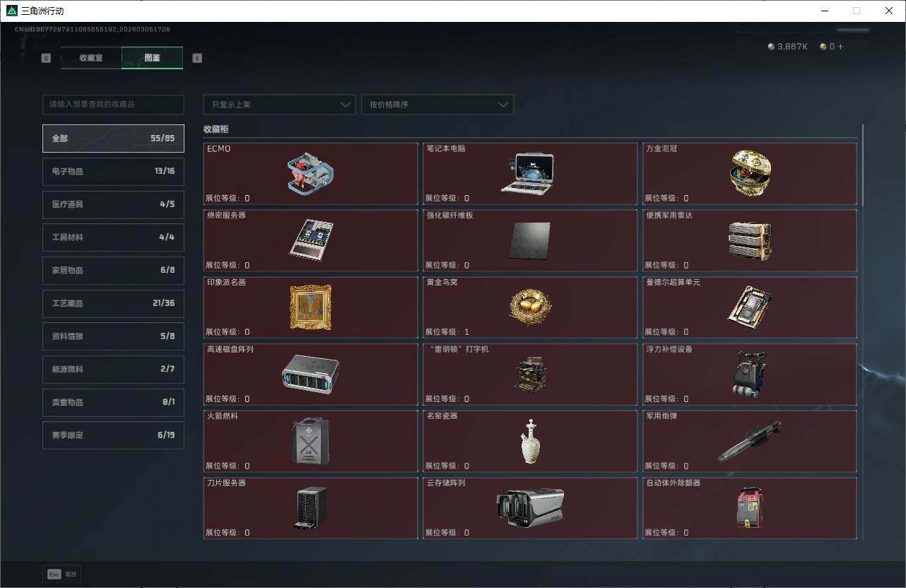Screen dimensions: 906x588
Task: Click the 军用炮弹 artillery shell icon
Action: pyautogui.click(x=749, y=441)
